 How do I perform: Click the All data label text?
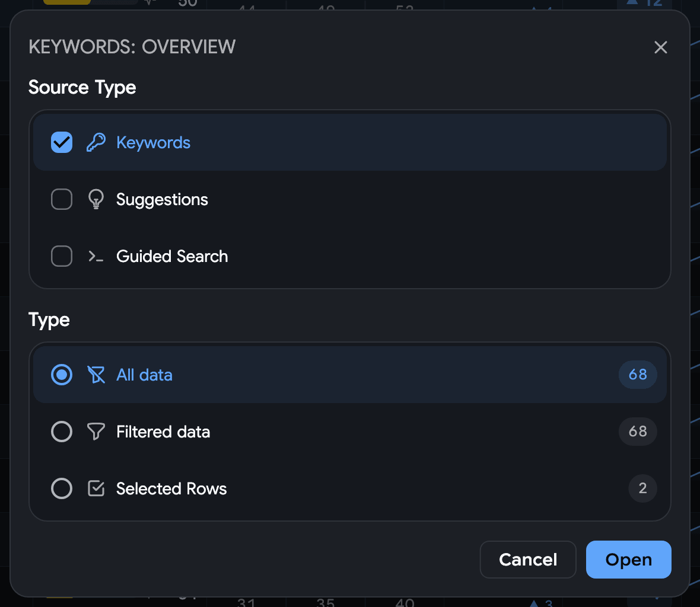[144, 375]
